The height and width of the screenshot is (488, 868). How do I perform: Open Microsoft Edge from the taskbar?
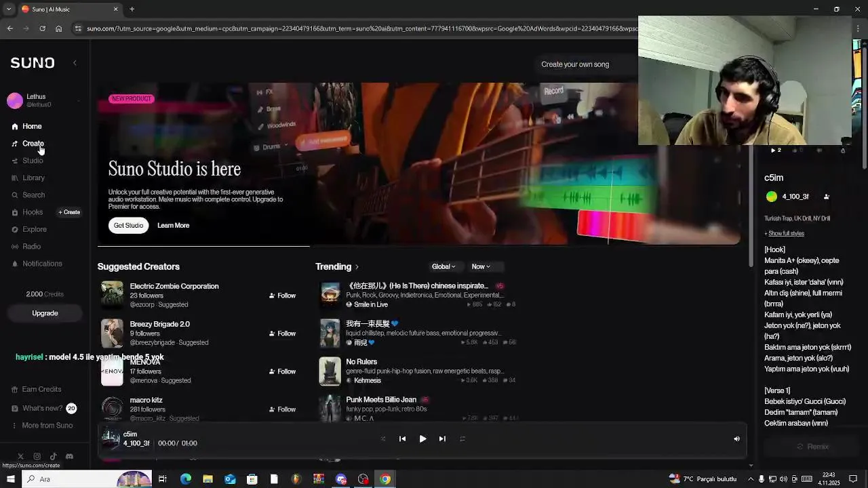[x=186, y=479]
